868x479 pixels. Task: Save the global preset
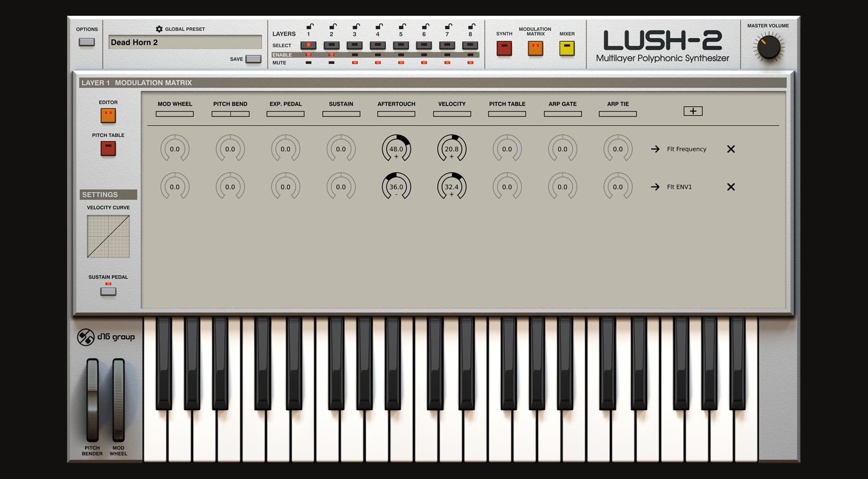254,59
